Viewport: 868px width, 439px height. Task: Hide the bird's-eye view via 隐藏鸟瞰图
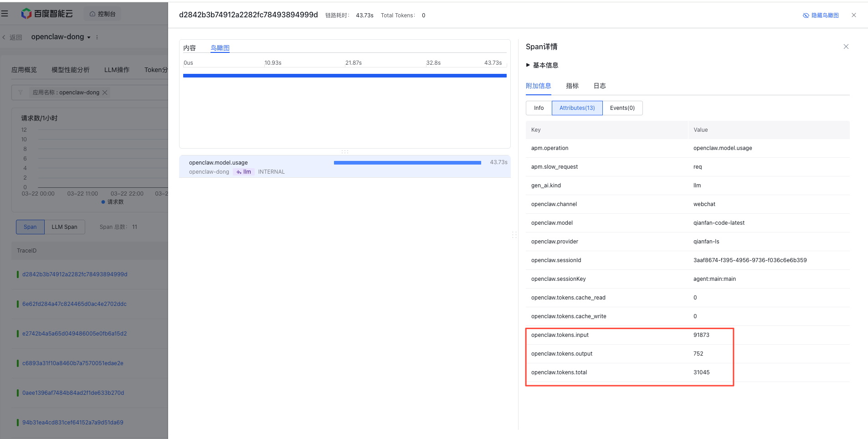coord(821,15)
